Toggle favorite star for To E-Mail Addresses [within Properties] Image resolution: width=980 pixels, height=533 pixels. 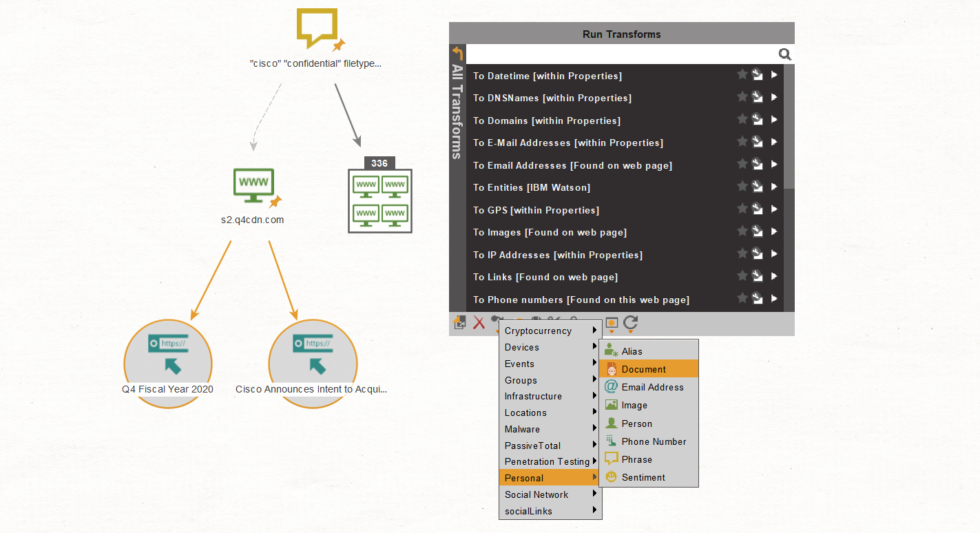pos(742,141)
